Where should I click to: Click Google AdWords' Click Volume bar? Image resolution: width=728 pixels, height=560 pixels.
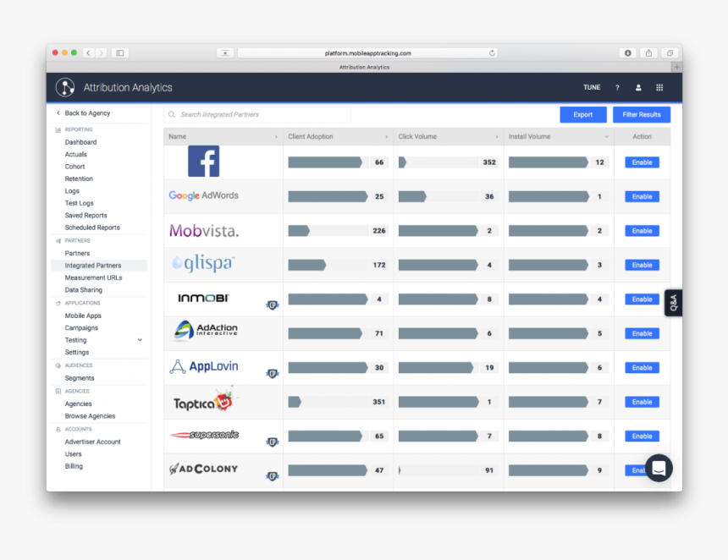412,197
